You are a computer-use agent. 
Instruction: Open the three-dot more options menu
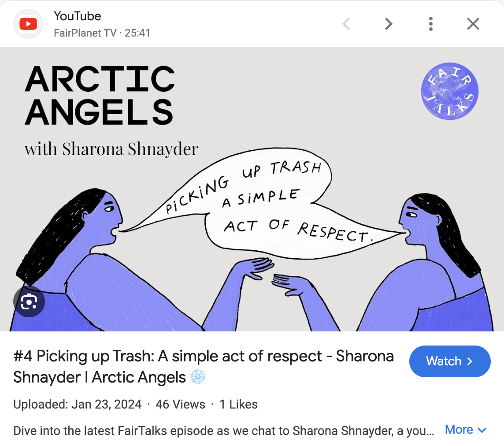point(431,24)
